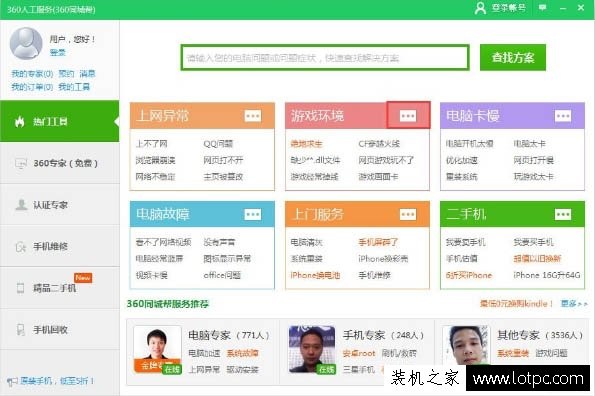Show more options in 二手机 card
The height and width of the screenshot is (396, 595).
pos(563,214)
